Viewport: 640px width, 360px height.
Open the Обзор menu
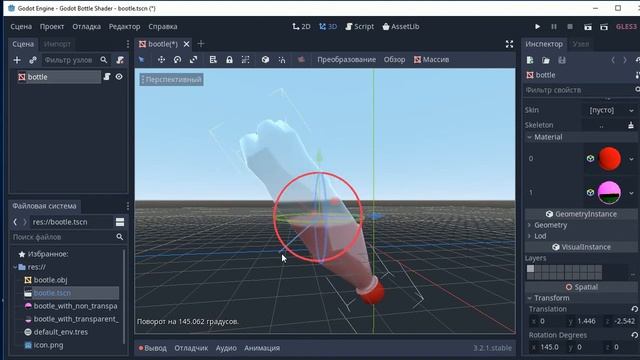point(394,60)
